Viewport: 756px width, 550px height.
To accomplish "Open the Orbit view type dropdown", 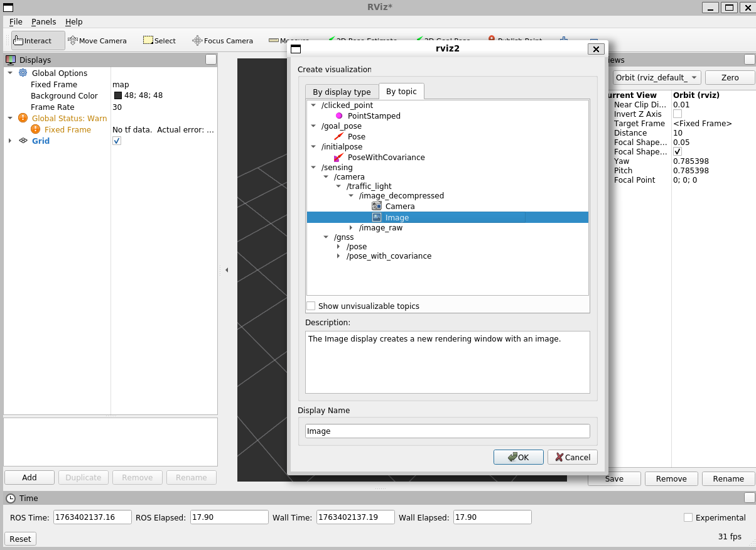I will (x=656, y=77).
